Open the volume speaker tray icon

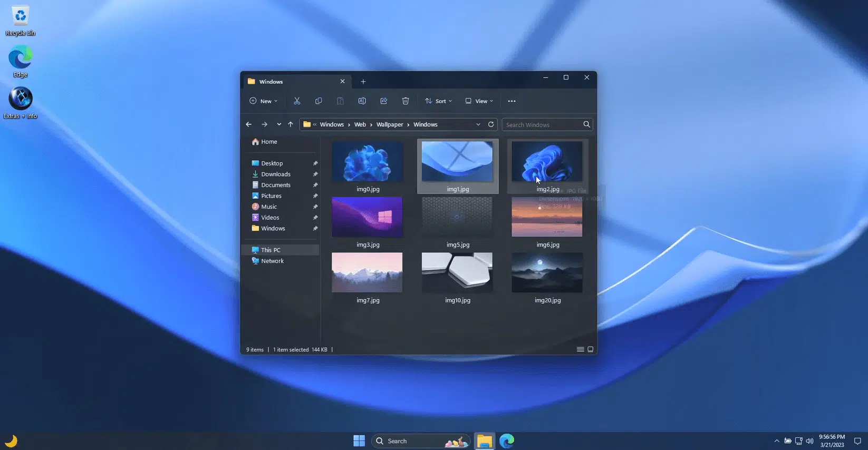tap(809, 441)
